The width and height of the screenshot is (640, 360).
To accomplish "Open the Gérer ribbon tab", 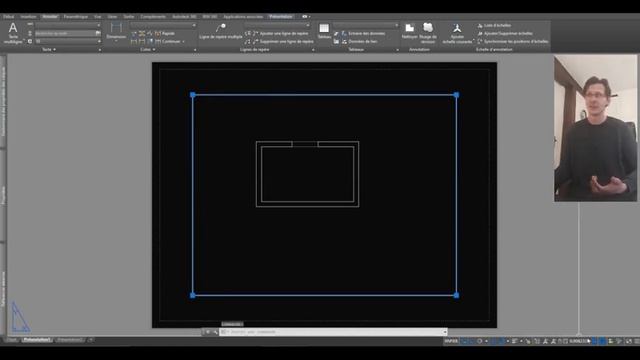I will tap(112, 17).
